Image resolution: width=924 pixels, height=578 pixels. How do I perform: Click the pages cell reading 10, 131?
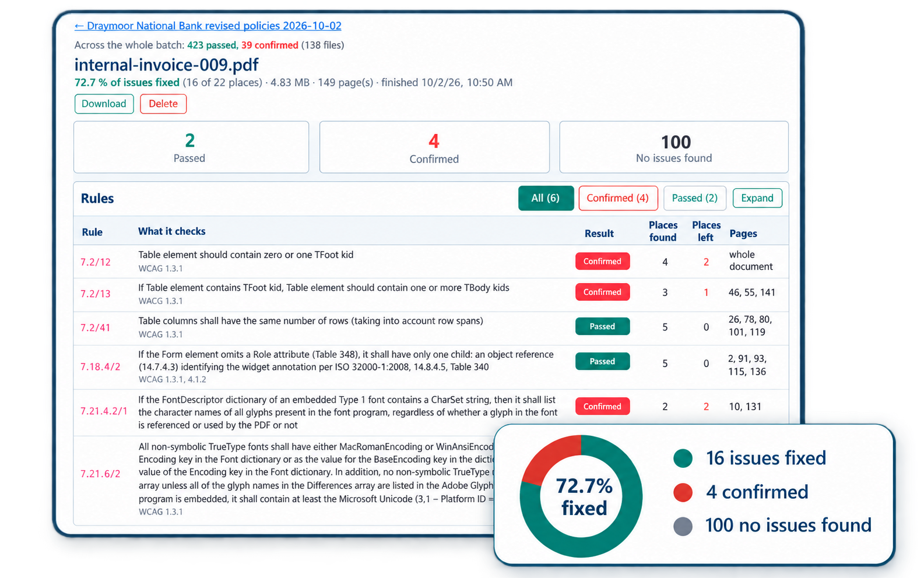[745, 407]
